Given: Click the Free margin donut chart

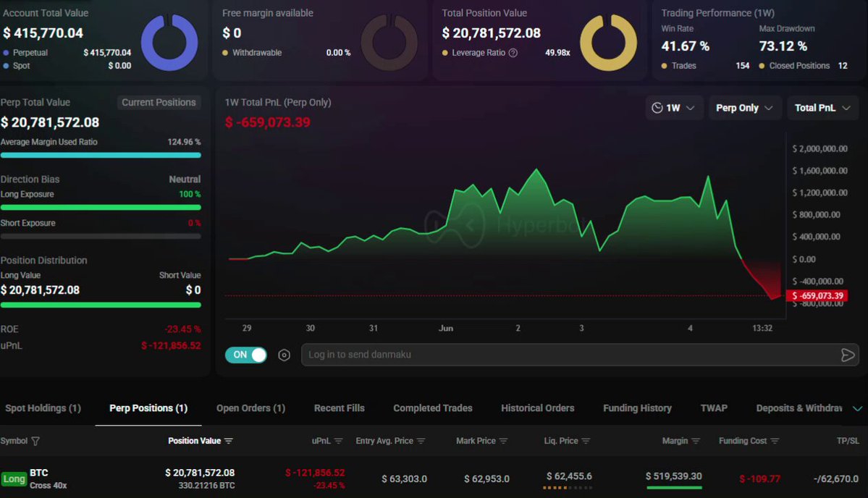Looking at the screenshot, I should 389,43.
